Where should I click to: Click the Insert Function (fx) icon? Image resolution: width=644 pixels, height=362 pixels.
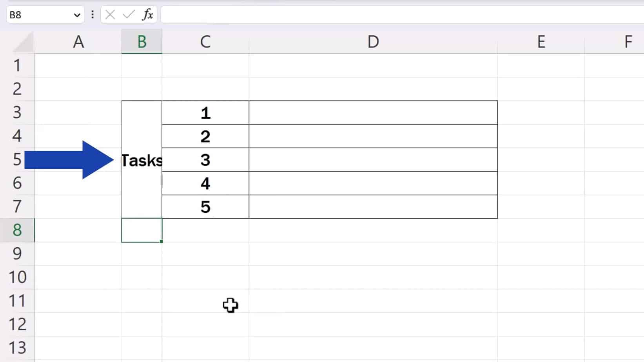click(148, 14)
